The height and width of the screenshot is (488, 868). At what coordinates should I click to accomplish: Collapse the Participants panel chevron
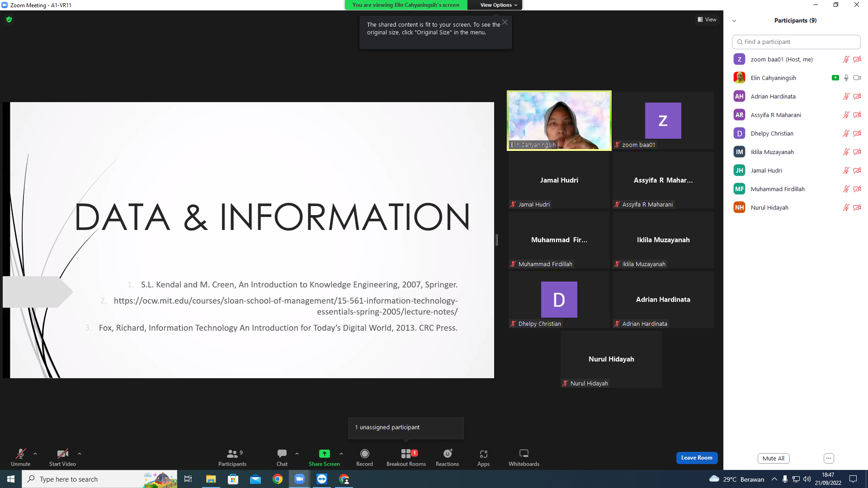pyautogui.click(x=734, y=21)
